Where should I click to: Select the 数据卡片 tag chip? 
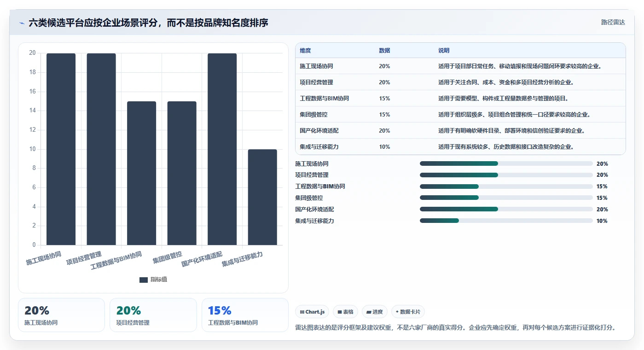pyautogui.click(x=408, y=312)
